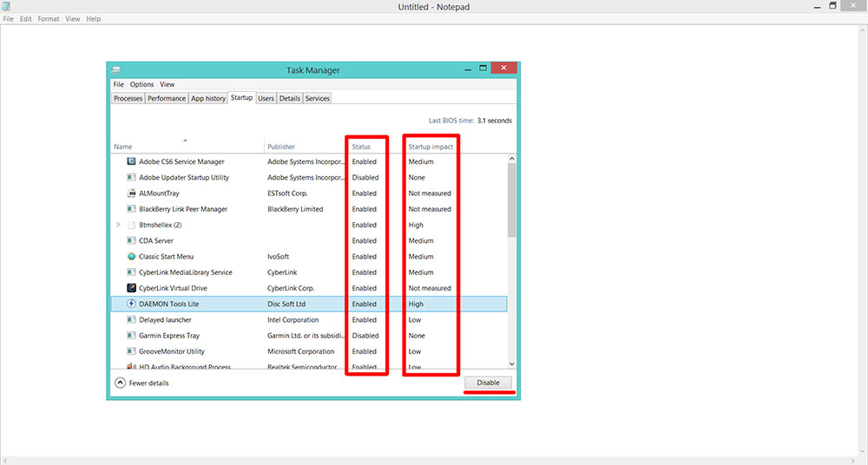Sort by the Startup impact column header
868x465 pixels.
pos(431,147)
